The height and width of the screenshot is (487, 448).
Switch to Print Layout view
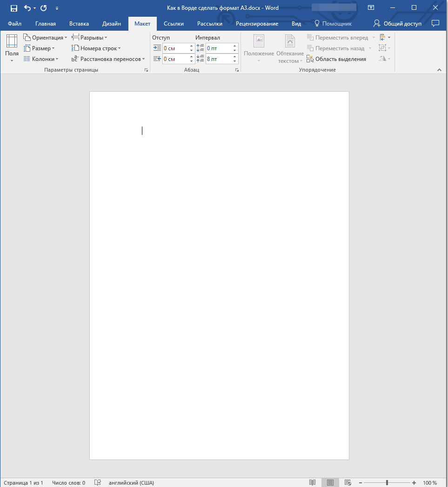click(330, 483)
